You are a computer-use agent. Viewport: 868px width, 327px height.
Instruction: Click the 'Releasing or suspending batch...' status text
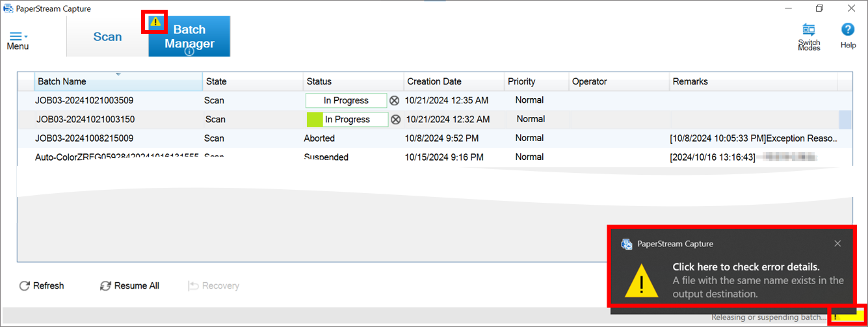[769, 317]
